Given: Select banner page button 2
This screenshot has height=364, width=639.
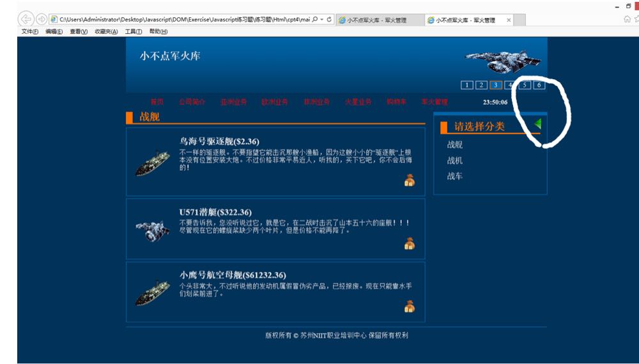Looking at the screenshot, I should click(x=481, y=85).
